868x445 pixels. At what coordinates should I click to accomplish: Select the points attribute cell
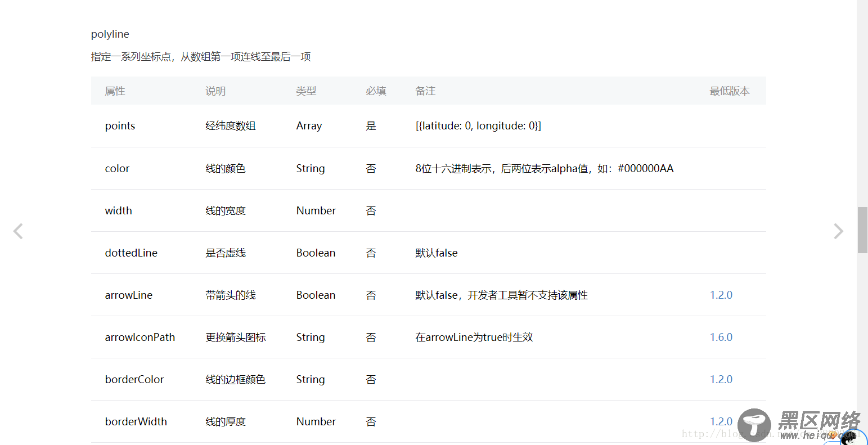point(120,126)
